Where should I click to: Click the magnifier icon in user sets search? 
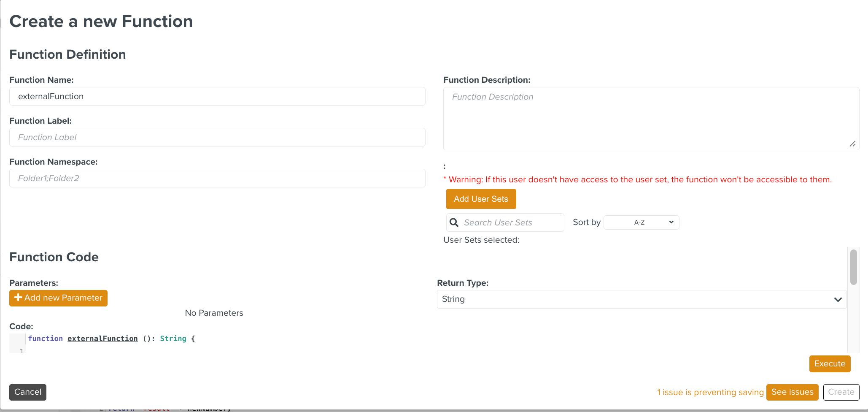pyautogui.click(x=454, y=222)
